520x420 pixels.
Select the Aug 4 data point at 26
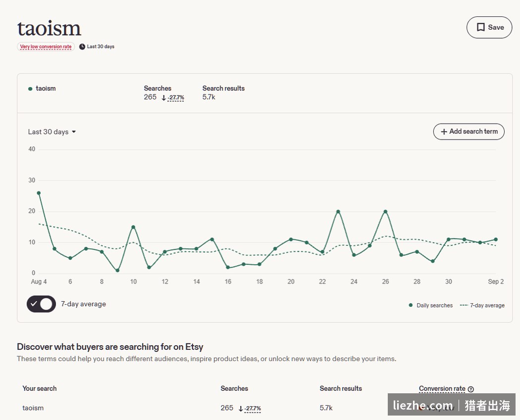[x=39, y=193]
